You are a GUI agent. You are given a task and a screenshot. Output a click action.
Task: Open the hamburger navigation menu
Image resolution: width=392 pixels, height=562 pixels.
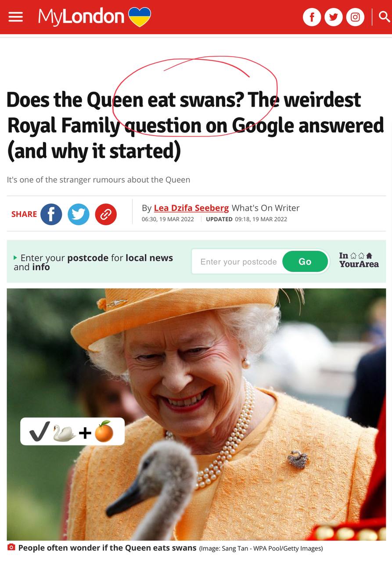[15, 17]
